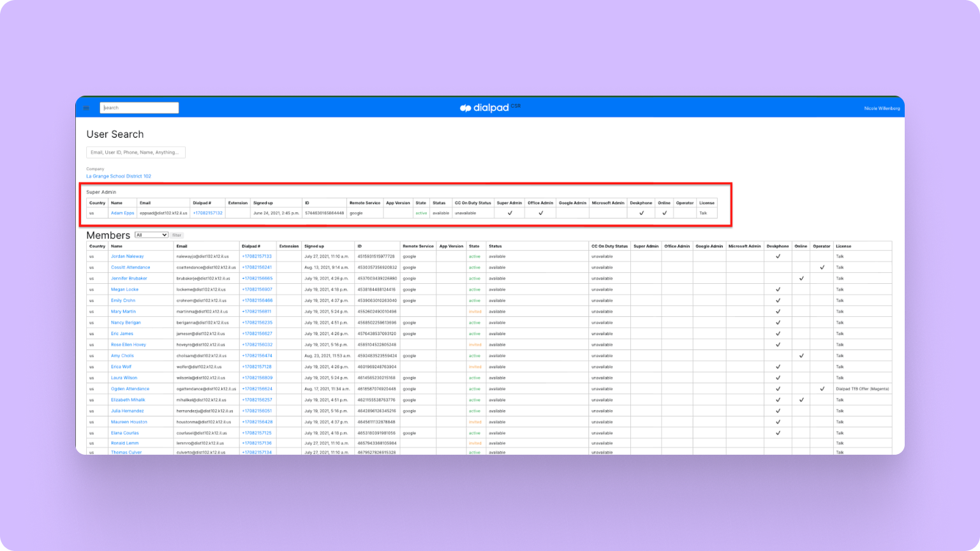Open the Members filter dropdown showing All
This screenshot has height=551, width=980.
click(x=151, y=235)
